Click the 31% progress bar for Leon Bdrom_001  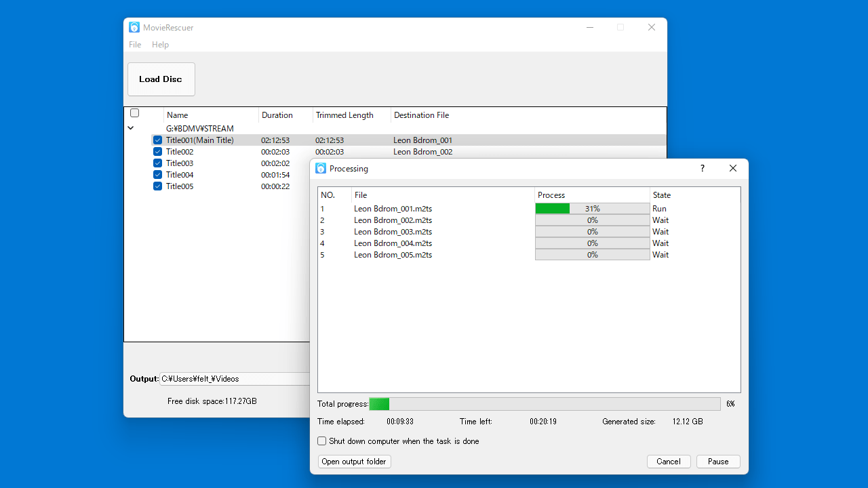coord(592,209)
